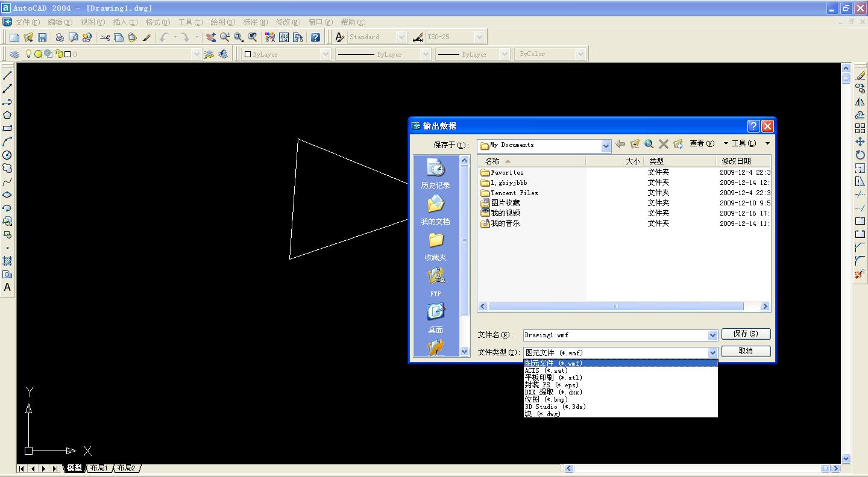Toggle layer 0 freeze sun icon
Screen dimensions: 868x477
[x=38, y=54]
